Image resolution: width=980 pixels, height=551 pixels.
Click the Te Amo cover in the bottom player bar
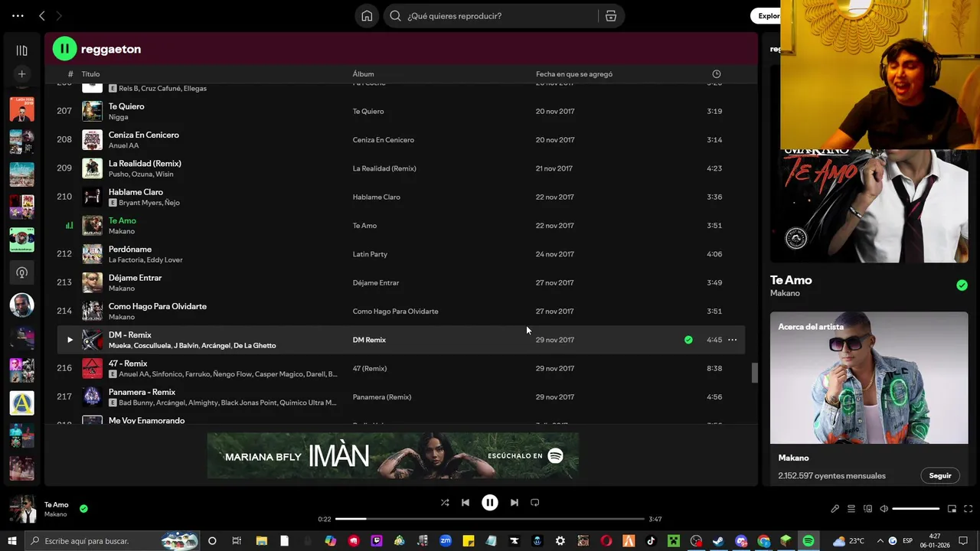pos(22,509)
